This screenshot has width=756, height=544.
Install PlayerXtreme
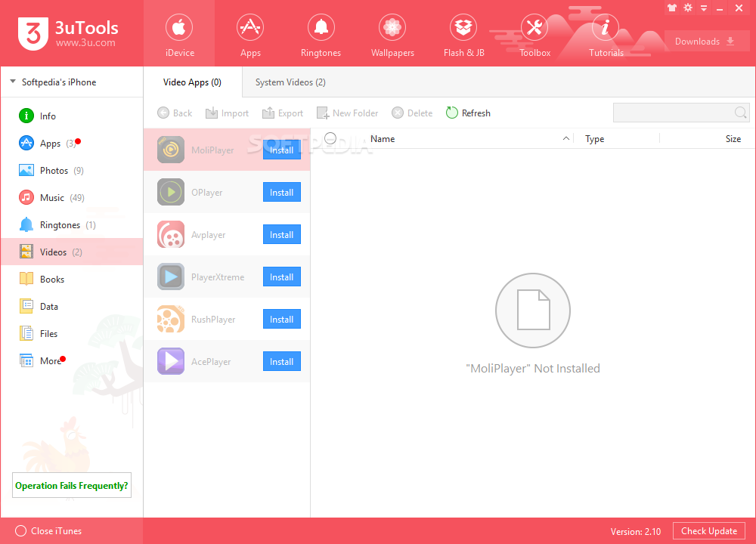(281, 277)
